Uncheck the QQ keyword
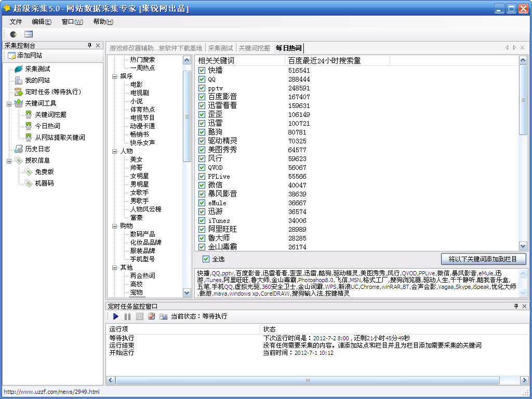This screenshot has width=532, height=399. point(202,79)
